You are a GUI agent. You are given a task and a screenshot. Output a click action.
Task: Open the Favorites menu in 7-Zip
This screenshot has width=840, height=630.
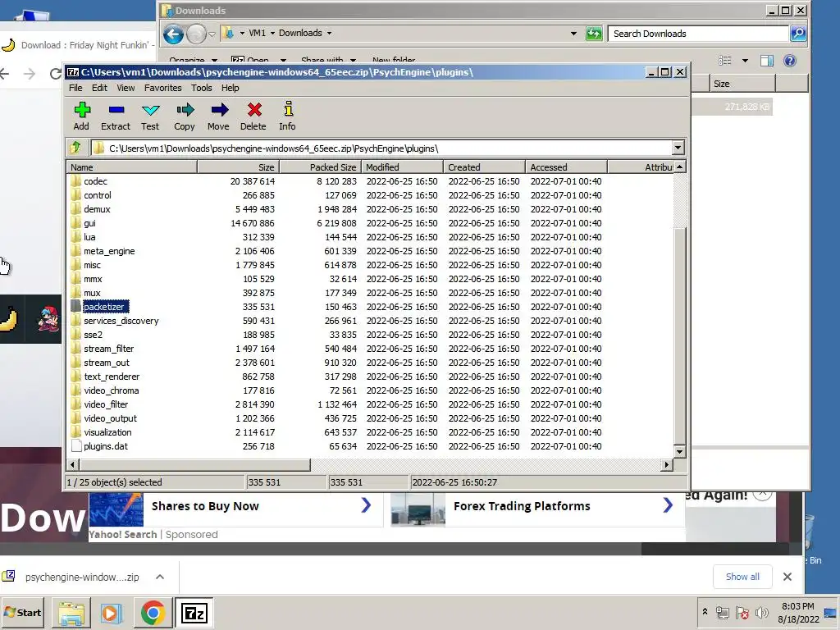(x=163, y=88)
